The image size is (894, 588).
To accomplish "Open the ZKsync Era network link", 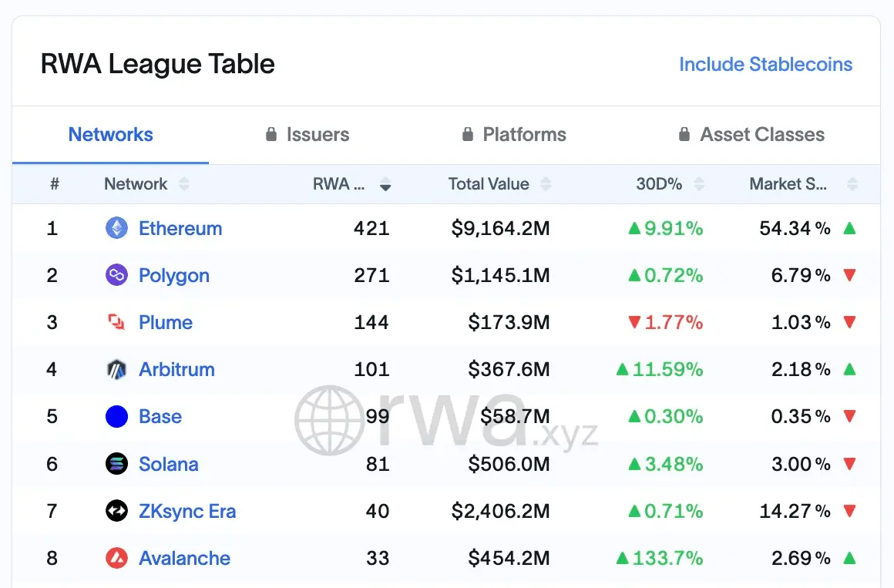I will (187, 511).
